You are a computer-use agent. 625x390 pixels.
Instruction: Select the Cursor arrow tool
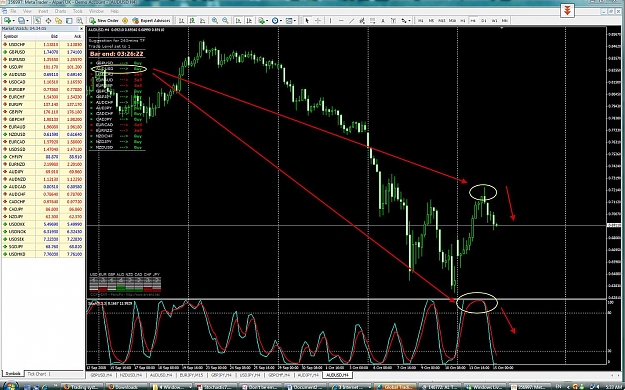click(307, 20)
